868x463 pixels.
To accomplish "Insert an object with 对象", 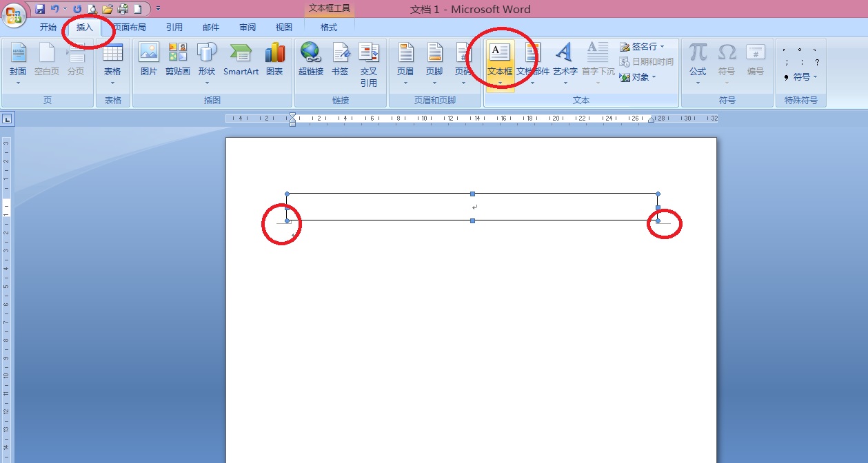I will click(638, 77).
